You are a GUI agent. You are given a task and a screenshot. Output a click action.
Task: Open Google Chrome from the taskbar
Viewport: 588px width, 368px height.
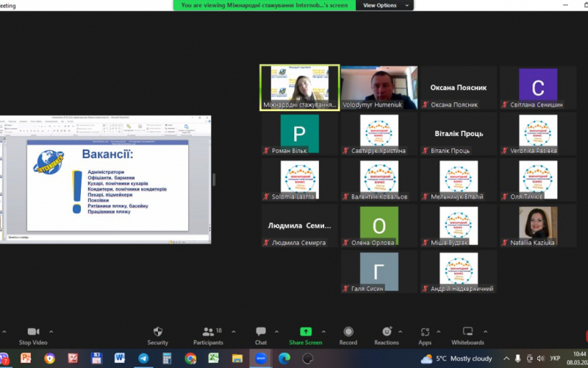click(x=190, y=358)
